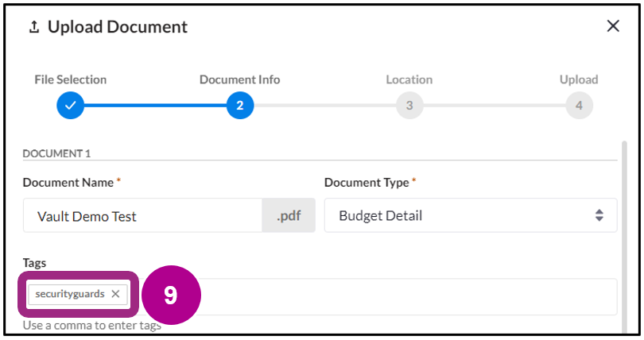The image size is (644, 340).
Task: Click the Upload step label
Action: click(579, 79)
